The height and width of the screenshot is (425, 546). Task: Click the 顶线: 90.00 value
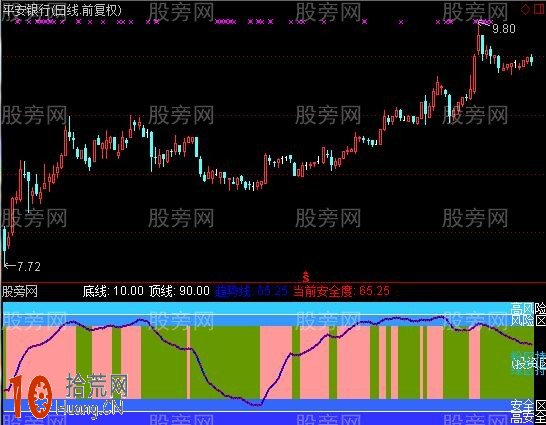pyautogui.click(x=179, y=291)
